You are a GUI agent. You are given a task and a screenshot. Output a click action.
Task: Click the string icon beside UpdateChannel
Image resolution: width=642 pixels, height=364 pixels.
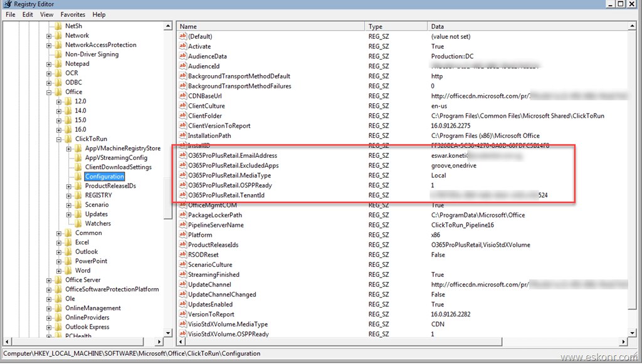point(182,284)
